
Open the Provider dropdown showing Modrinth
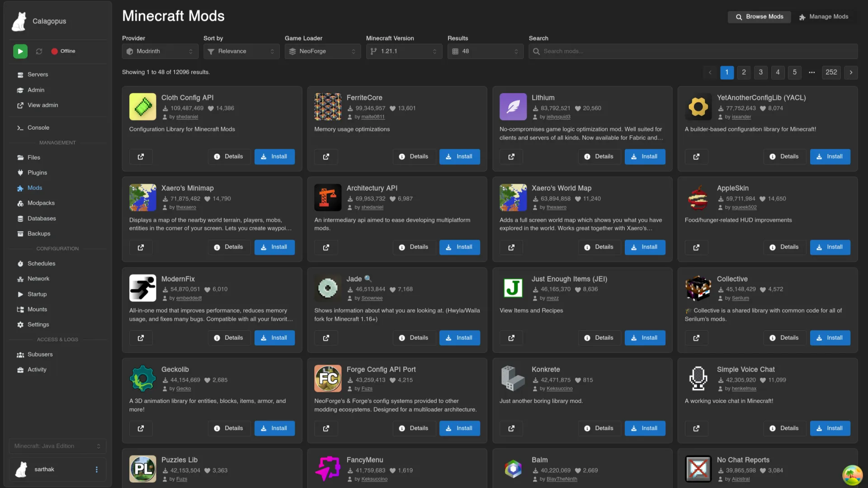(160, 52)
